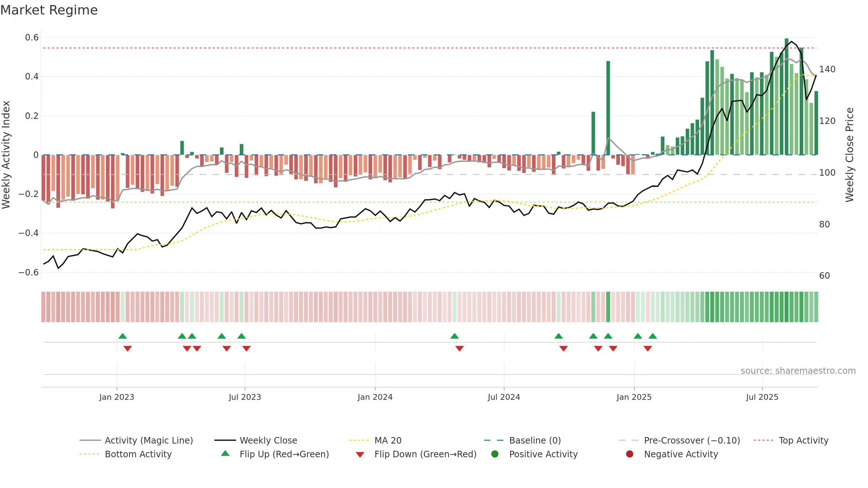This screenshot has width=868, height=488.
Task: Click the Jul 2025 x-axis label
Action: [x=762, y=397]
